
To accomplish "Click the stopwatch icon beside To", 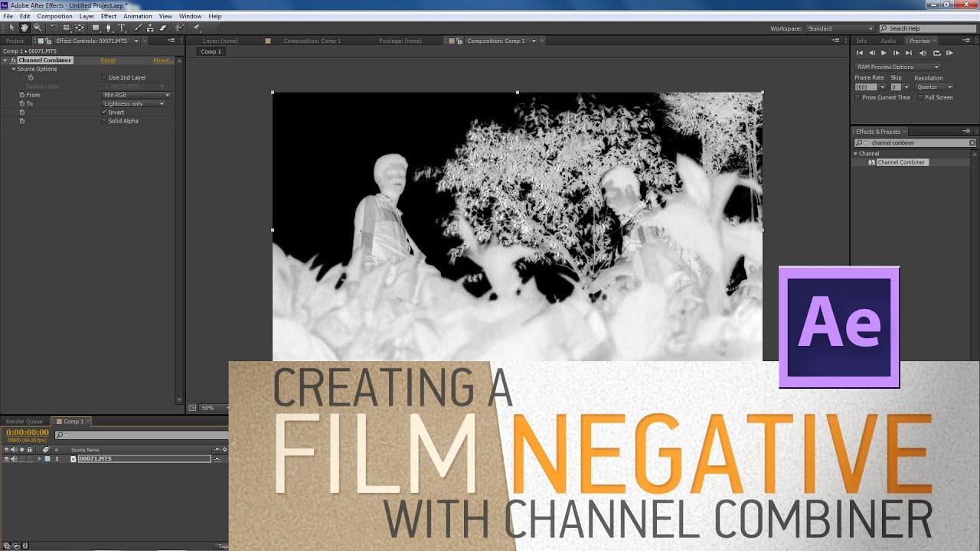I will [22, 103].
